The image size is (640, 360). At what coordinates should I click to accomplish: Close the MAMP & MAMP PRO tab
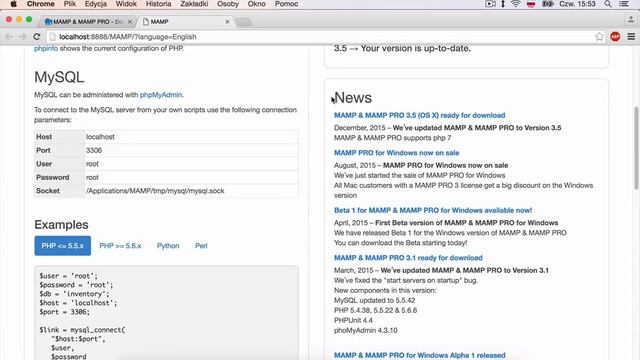130,22
